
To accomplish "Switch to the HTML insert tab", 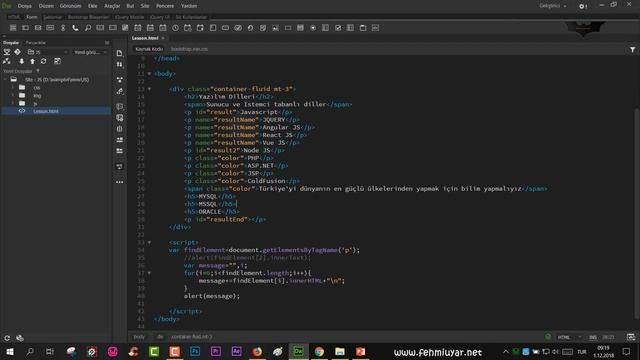I will click(14, 17).
